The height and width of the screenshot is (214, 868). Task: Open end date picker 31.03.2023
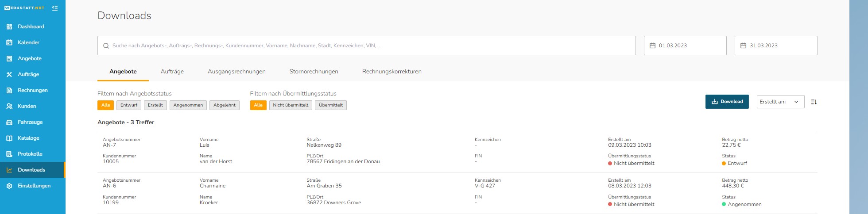tap(776, 46)
